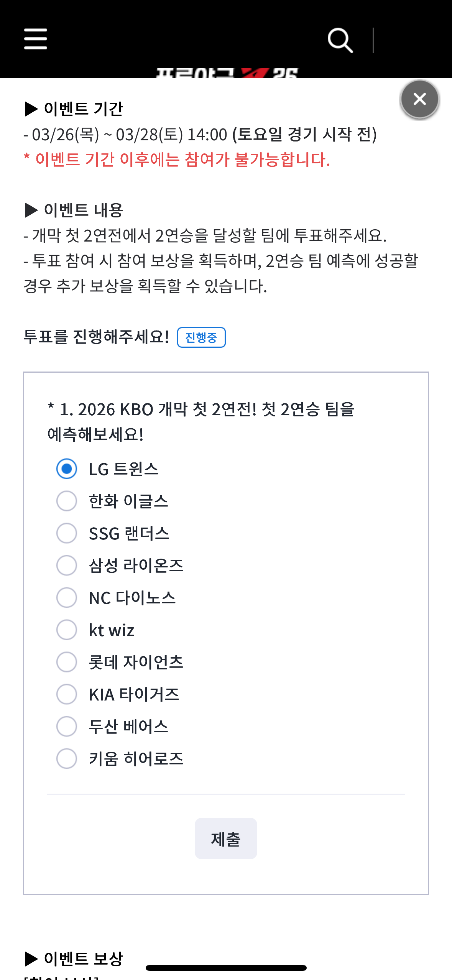Select LG 트윈스 radio option
This screenshot has width=452, height=980.
(x=67, y=469)
